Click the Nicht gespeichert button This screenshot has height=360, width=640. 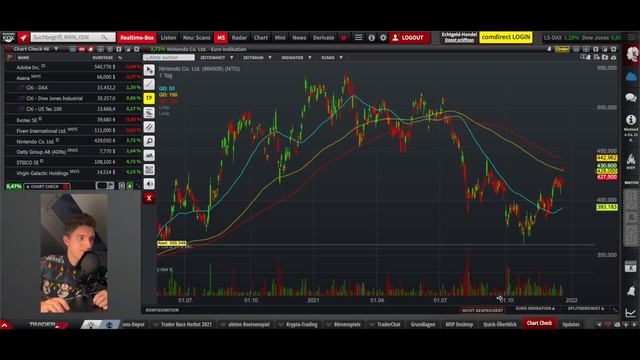pos(482,310)
